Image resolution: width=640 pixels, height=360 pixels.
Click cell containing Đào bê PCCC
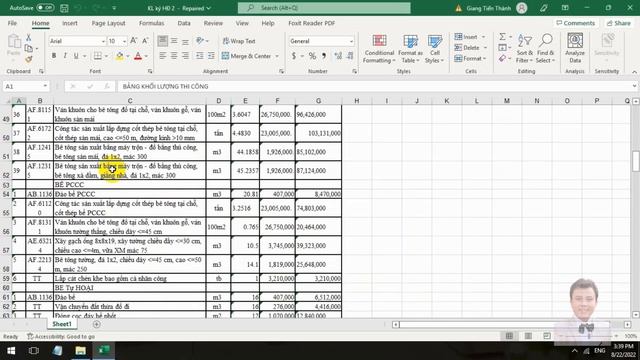tap(130, 194)
